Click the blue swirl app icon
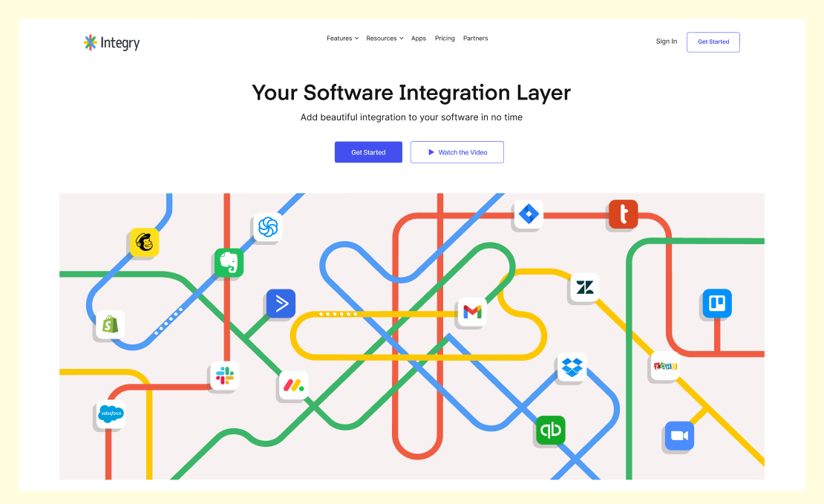Viewport: 824px width, 504px height. pos(268,227)
